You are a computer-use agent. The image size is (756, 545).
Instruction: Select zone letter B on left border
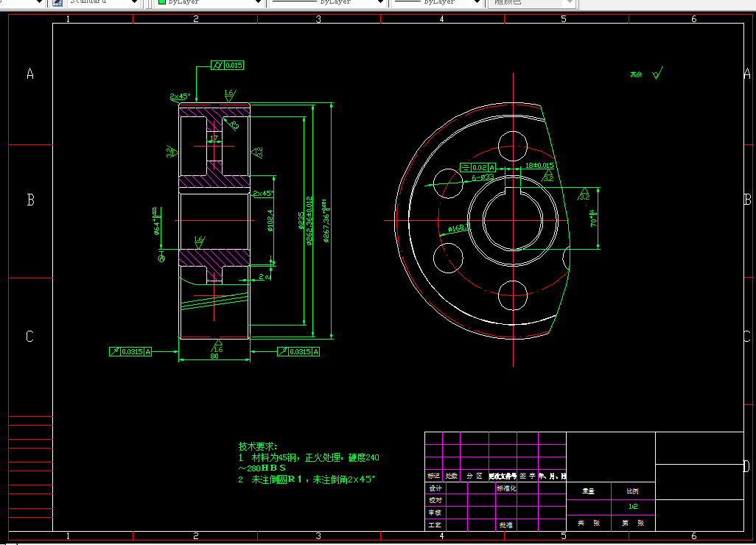pos(30,200)
